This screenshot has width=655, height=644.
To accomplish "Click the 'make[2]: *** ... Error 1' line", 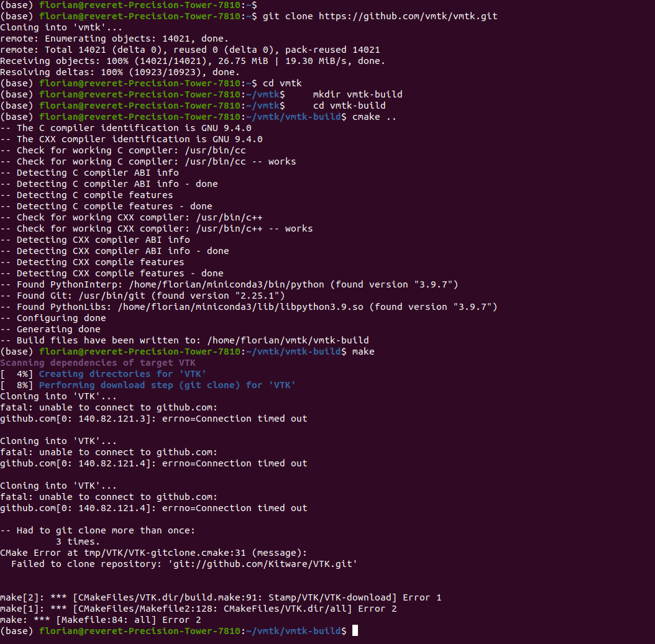I will pos(221,597).
